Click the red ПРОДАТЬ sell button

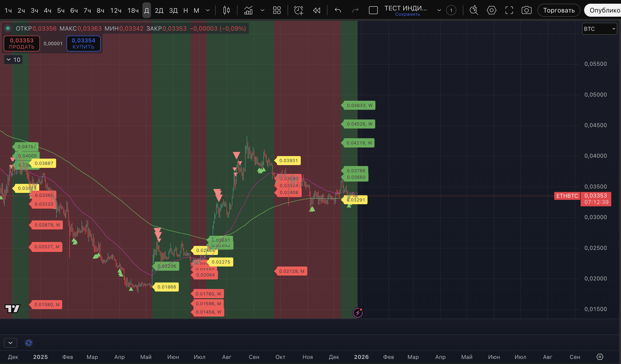(22, 44)
